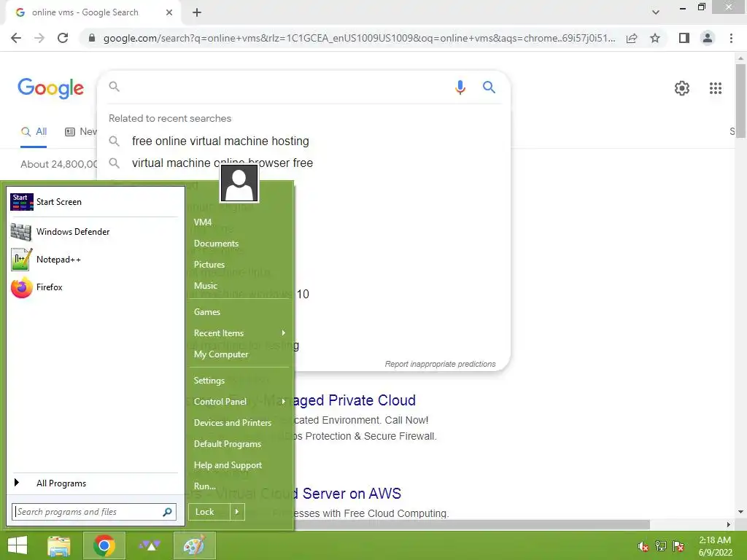Image resolution: width=747 pixels, height=560 pixels.
Task: Click 'Report inappropriate predictions' link
Action: click(440, 364)
